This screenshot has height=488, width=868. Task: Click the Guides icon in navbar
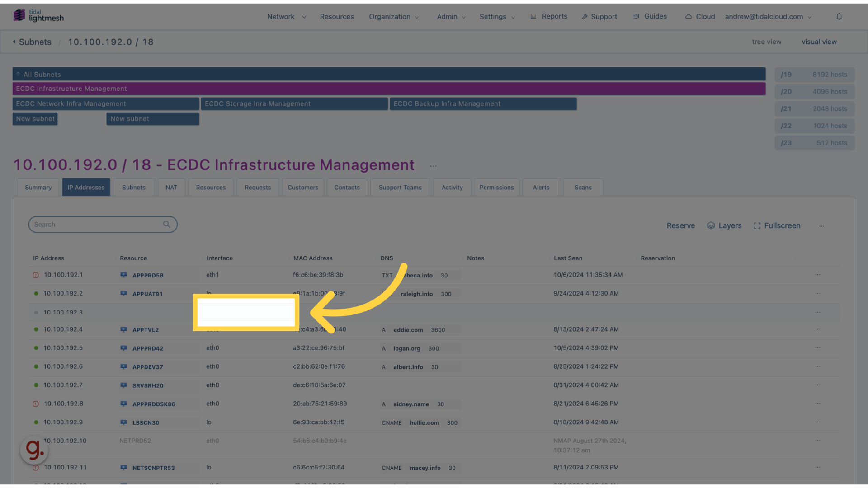pos(636,16)
